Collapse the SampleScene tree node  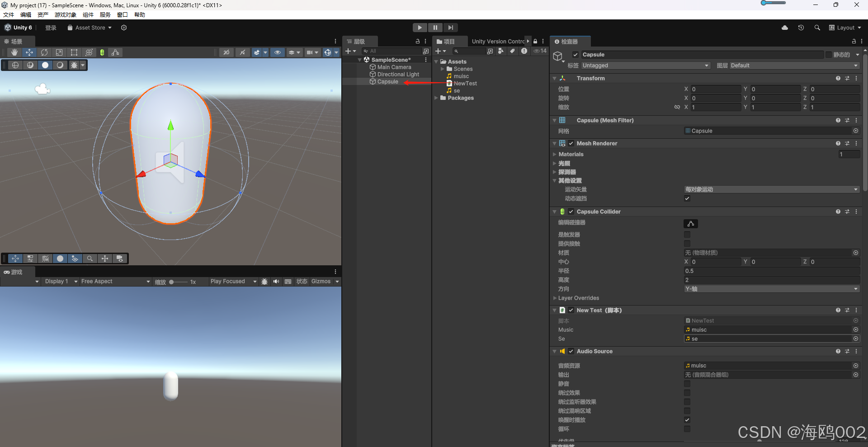[360, 60]
